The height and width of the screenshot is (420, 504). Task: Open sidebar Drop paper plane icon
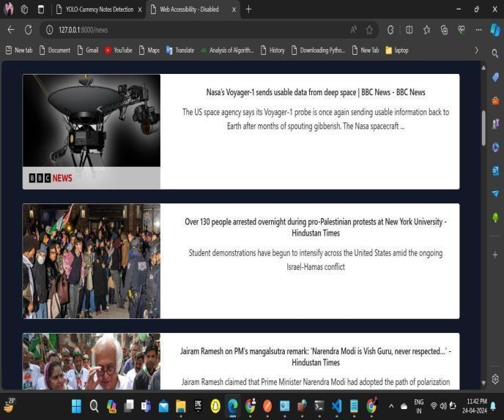tap(495, 193)
